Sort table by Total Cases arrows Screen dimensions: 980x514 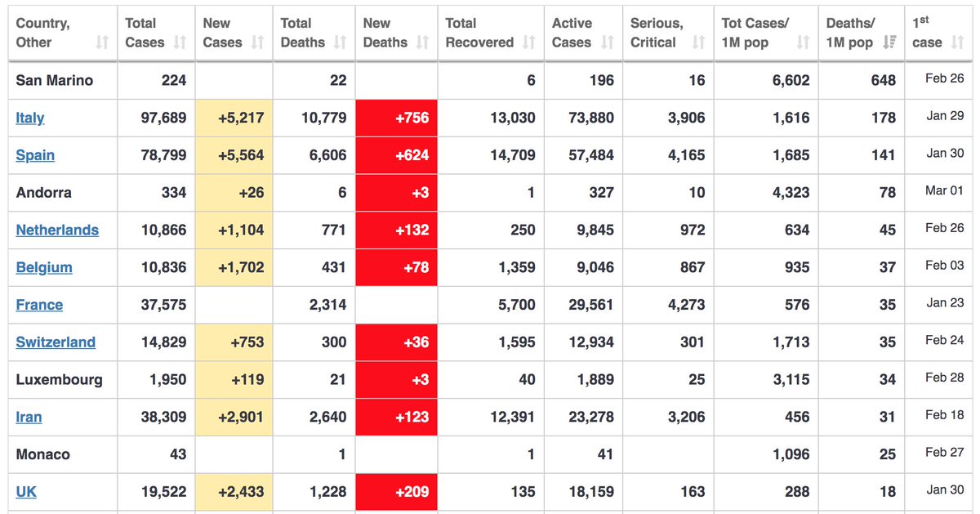click(180, 42)
